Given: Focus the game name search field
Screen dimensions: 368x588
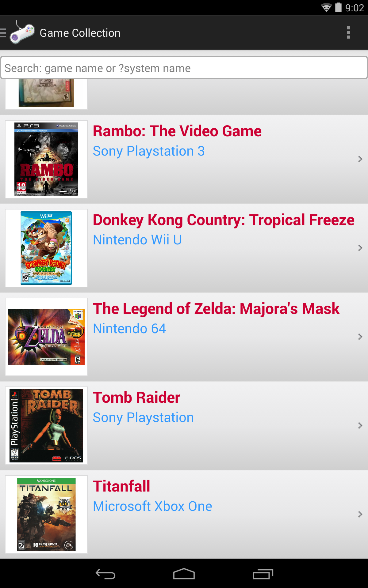Looking at the screenshot, I should pyautogui.click(x=184, y=68).
